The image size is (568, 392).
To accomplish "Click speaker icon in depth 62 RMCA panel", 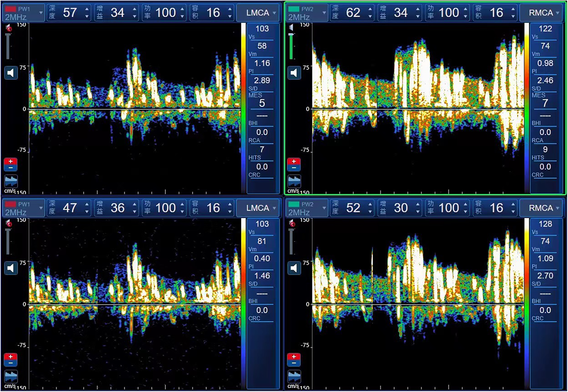I will point(294,73).
